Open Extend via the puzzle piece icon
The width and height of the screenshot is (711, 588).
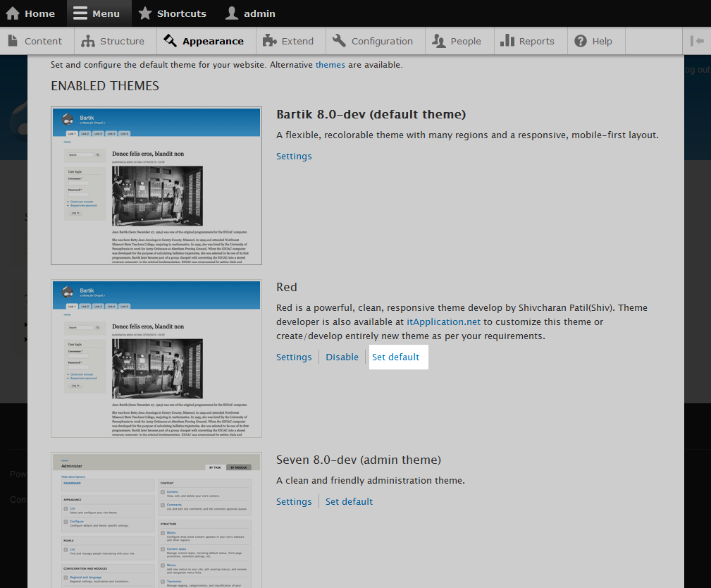point(269,41)
